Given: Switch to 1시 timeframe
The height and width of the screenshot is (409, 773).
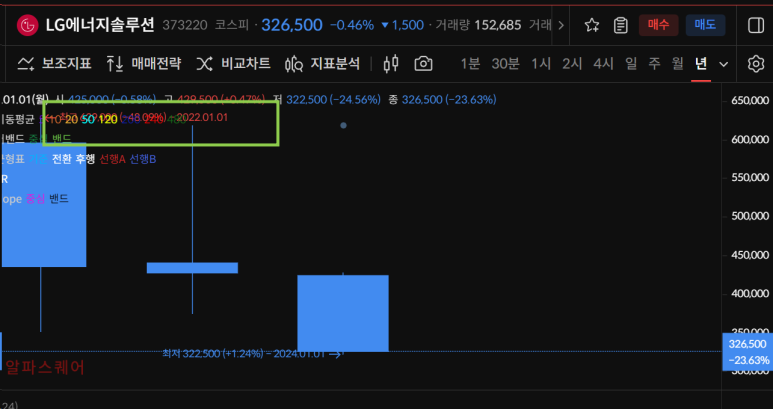Looking at the screenshot, I should [x=541, y=64].
